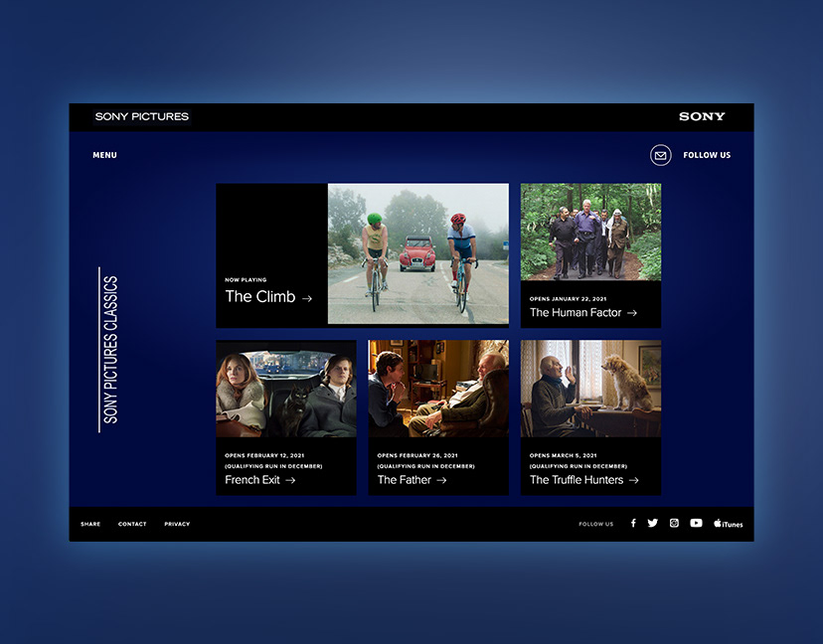Click The Climb cyclists image
Screen dimensions: 823x644
pyautogui.click(x=418, y=253)
